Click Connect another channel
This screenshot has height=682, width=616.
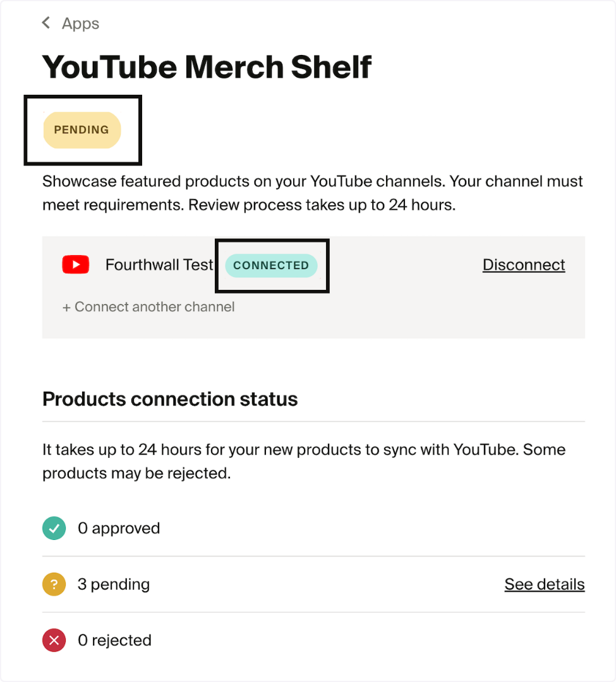[x=148, y=307]
